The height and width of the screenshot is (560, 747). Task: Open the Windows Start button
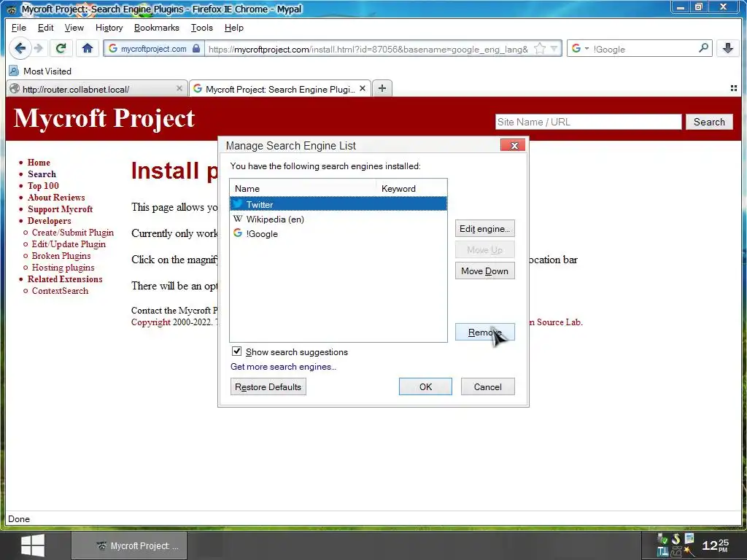pos(33,545)
